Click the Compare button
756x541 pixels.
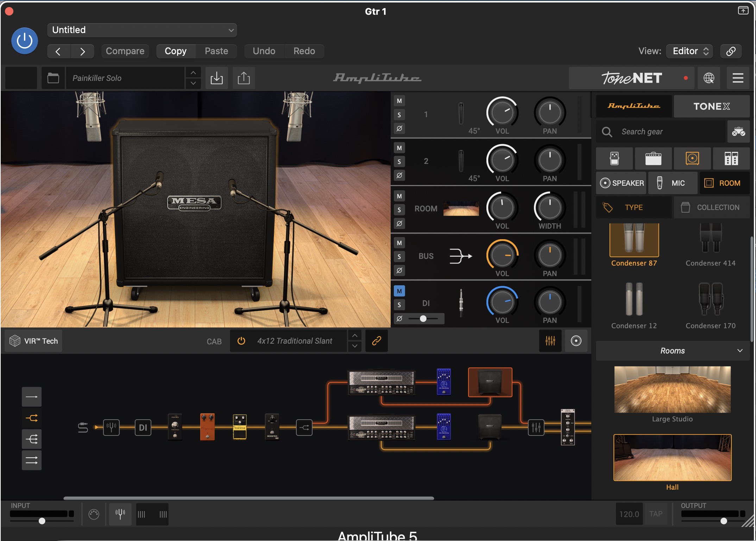click(125, 51)
